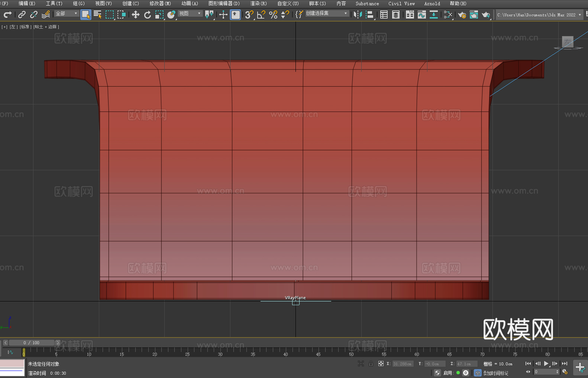Select the Link tool icon
This screenshot has height=378, width=588.
point(22,14)
